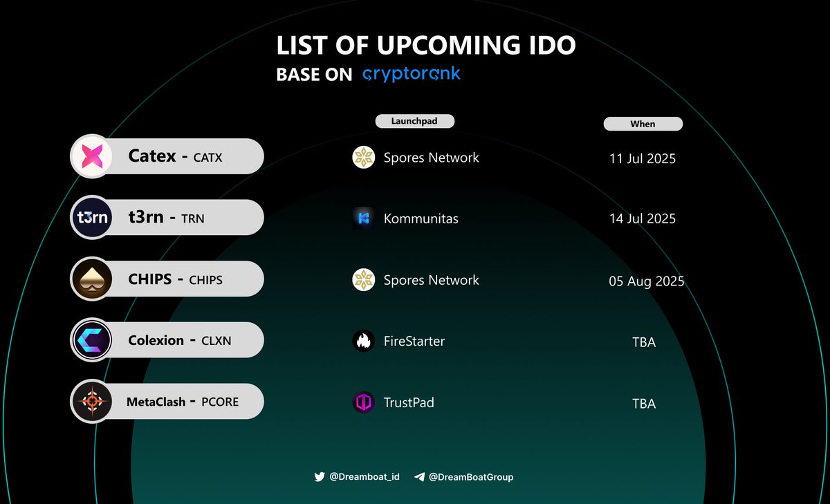Open the @DreamBoatGroup Telegram handle
The image size is (830, 504).
click(471, 477)
